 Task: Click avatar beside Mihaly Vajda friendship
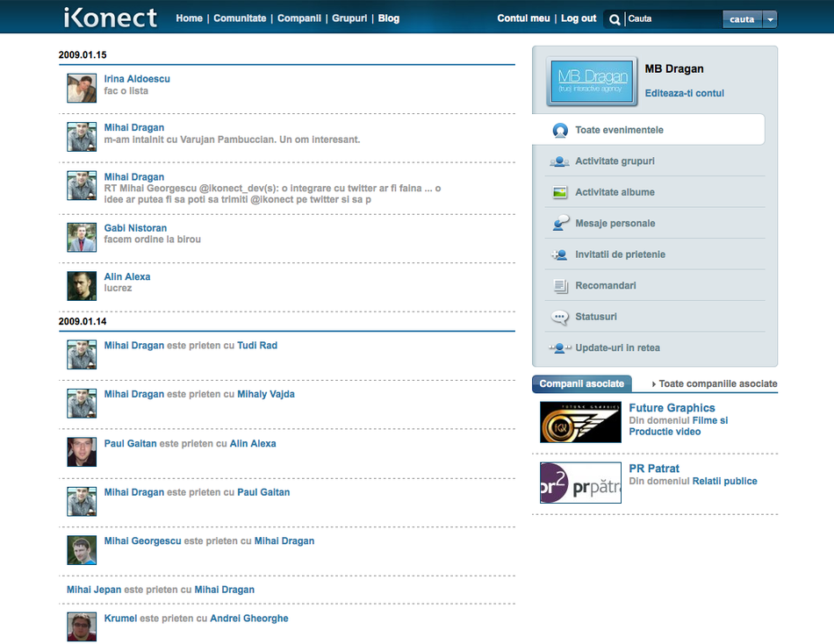(82, 404)
